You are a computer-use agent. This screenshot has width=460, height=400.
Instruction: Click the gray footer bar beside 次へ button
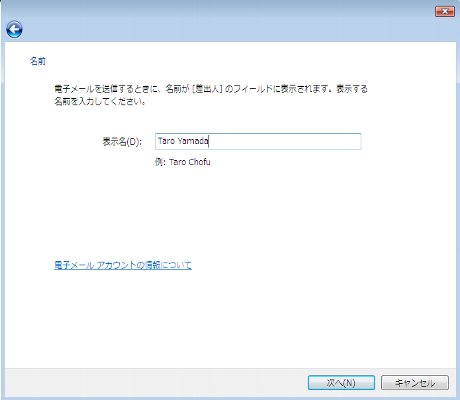[153, 383]
